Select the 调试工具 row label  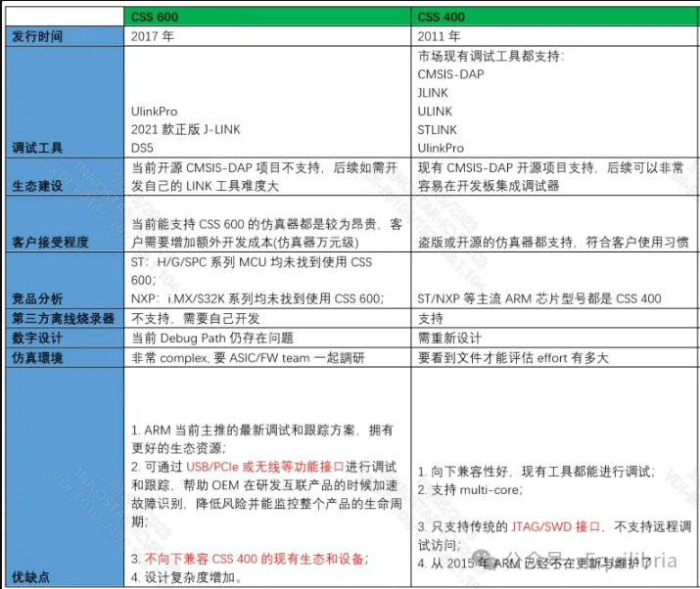pos(37,148)
